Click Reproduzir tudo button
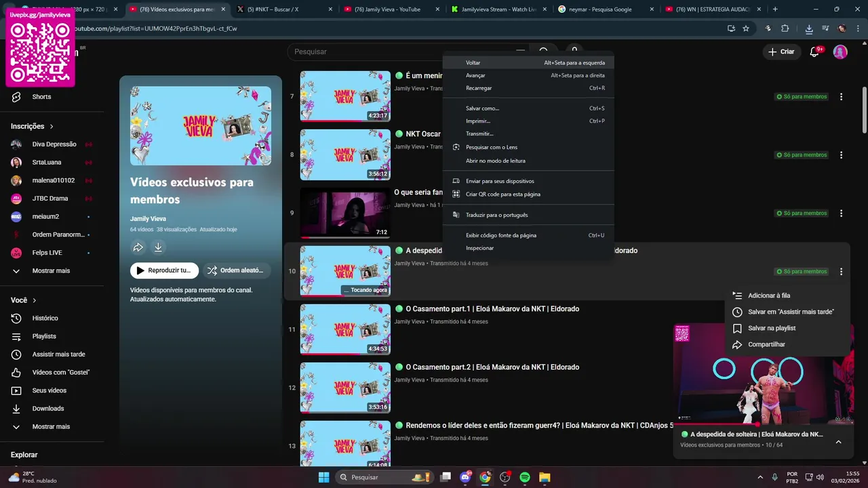868x488 pixels. tap(164, 270)
